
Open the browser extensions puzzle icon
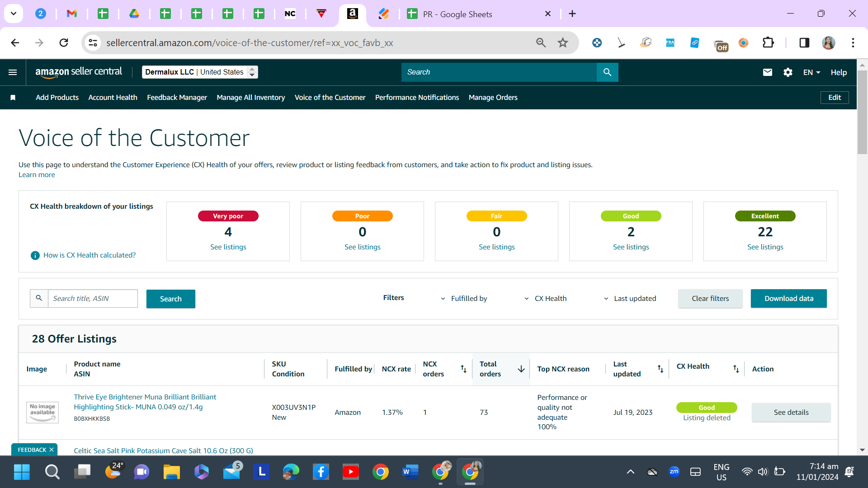[x=768, y=43]
